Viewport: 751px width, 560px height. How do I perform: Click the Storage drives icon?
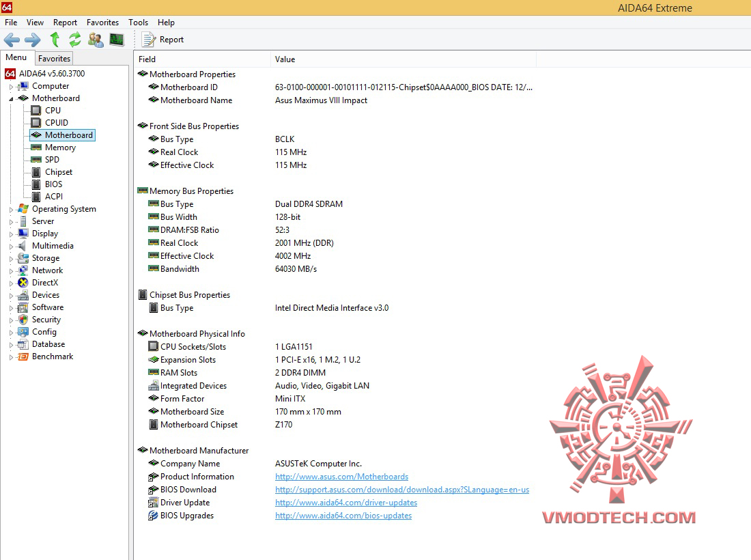click(x=23, y=258)
